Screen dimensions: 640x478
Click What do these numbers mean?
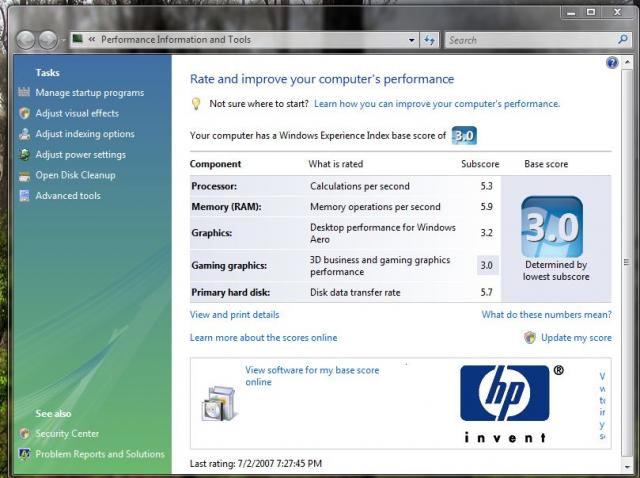click(547, 315)
